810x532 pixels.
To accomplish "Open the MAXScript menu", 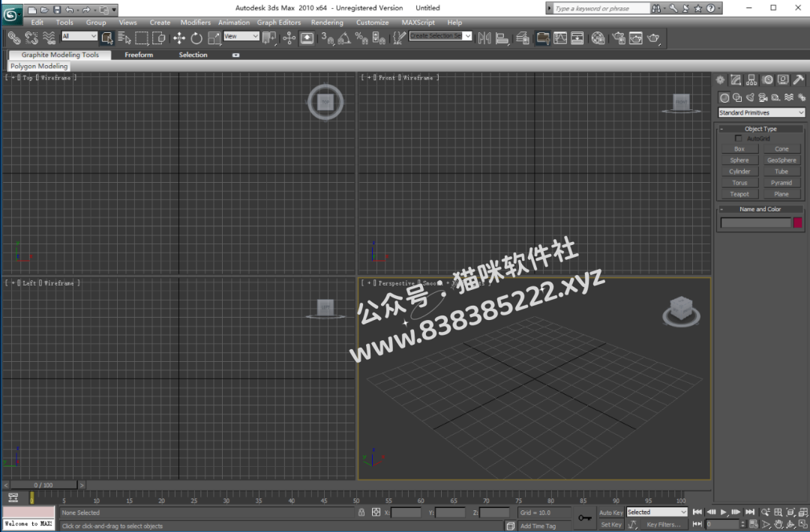I will (418, 22).
